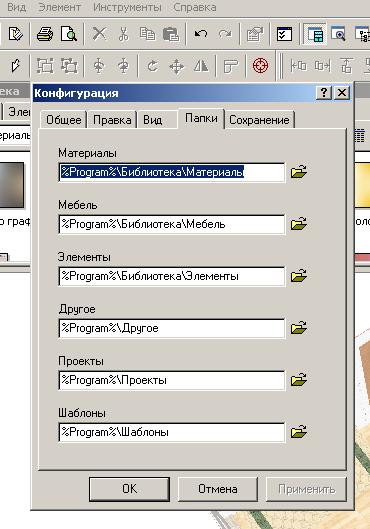Click the Paste clipboard icon

click(x=171, y=34)
